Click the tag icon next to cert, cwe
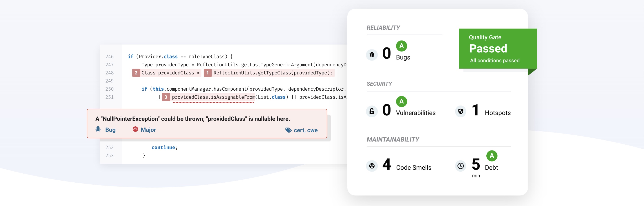The width and height of the screenshot is (644, 206). [288, 130]
